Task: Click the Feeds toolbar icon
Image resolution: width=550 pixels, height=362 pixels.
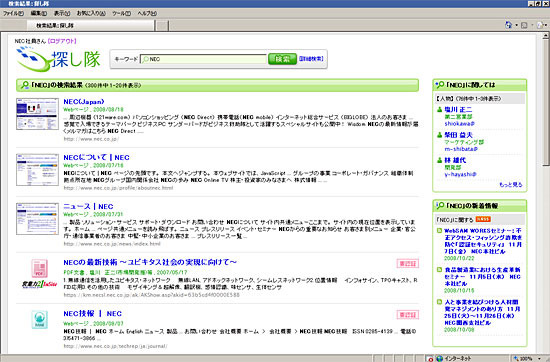Action: tap(524, 25)
